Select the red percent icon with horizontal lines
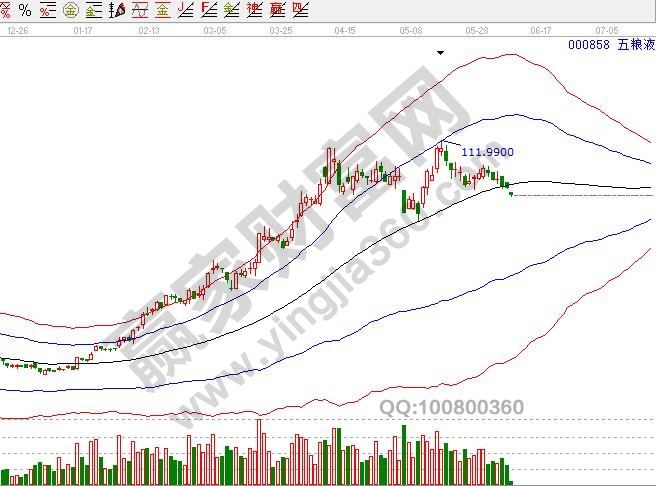Image resolution: width=656 pixels, height=486 pixels. [x=47, y=10]
